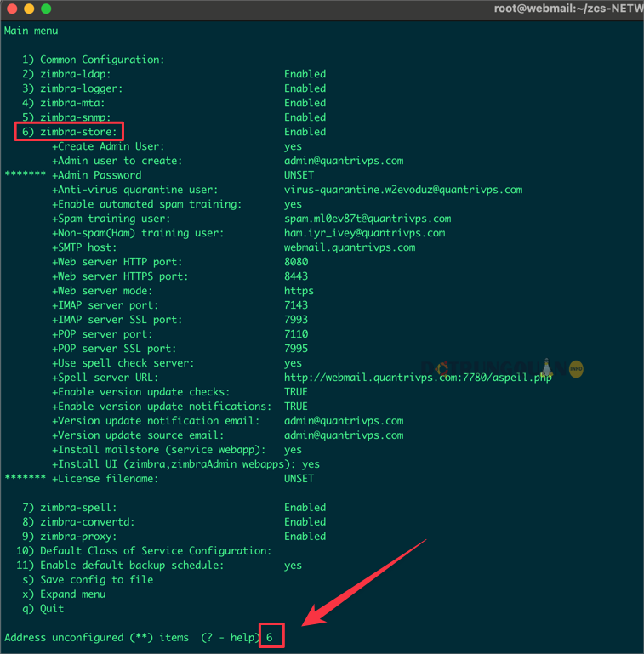Click POP server port value 7110

tap(296, 334)
